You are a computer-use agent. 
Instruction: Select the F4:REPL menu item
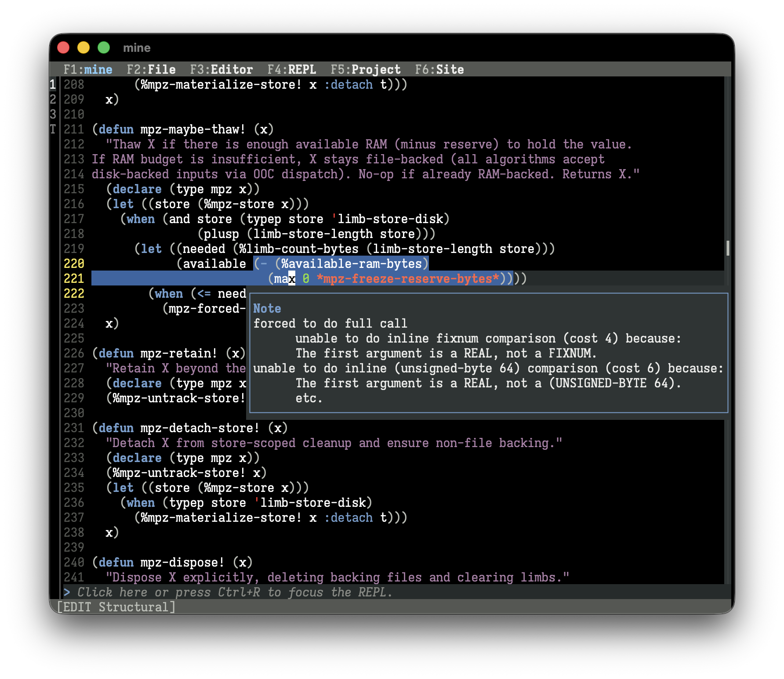[x=291, y=69]
